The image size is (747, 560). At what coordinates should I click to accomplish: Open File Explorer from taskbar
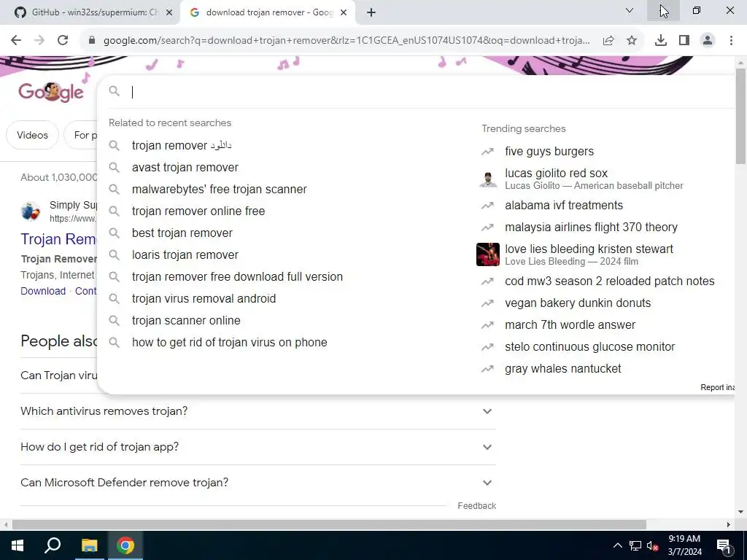[89, 545]
